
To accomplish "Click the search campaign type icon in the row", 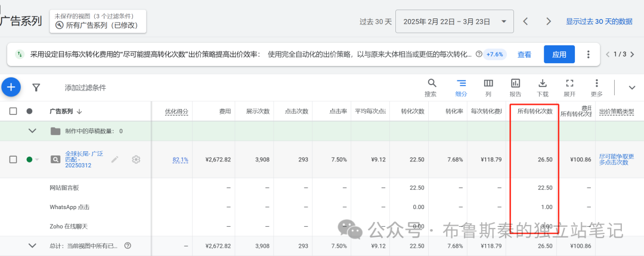I will click(55, 160).
